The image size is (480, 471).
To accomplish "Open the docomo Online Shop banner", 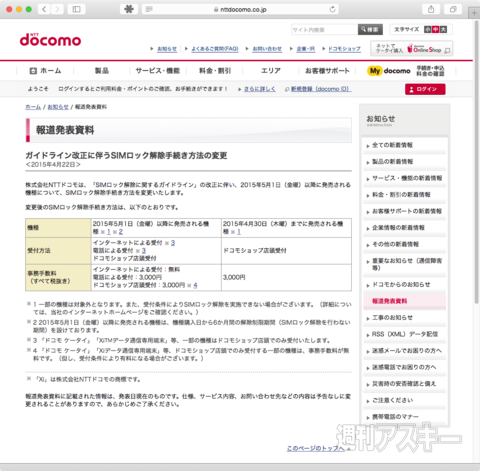I will click(x=412, y=49).
